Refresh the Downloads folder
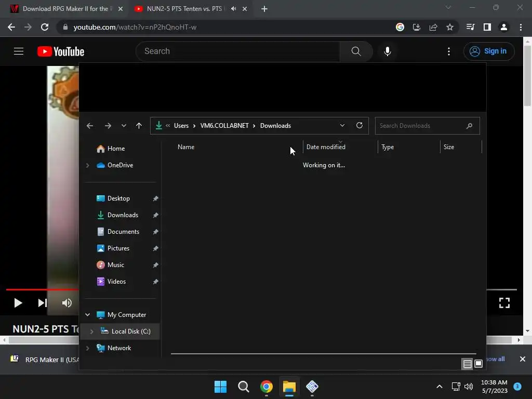This screenshot has width=532, height=399. pyautogui.click(x=360, y=126)
